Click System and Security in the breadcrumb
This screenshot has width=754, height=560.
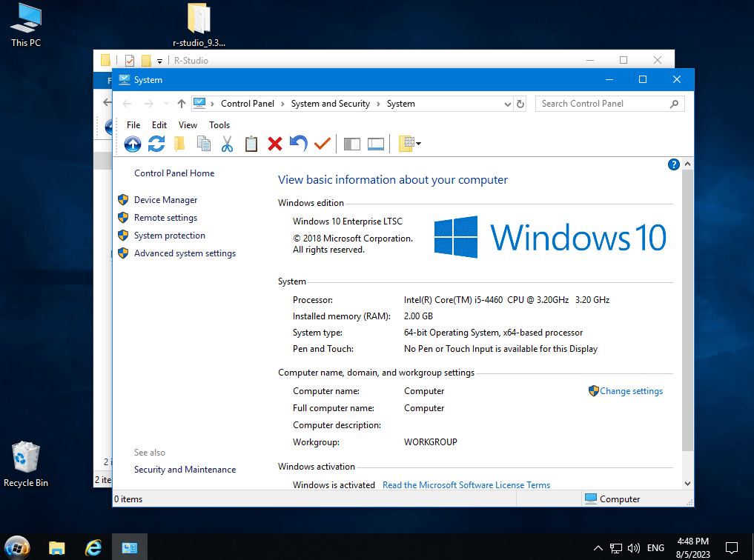click(x=331, y=104)
